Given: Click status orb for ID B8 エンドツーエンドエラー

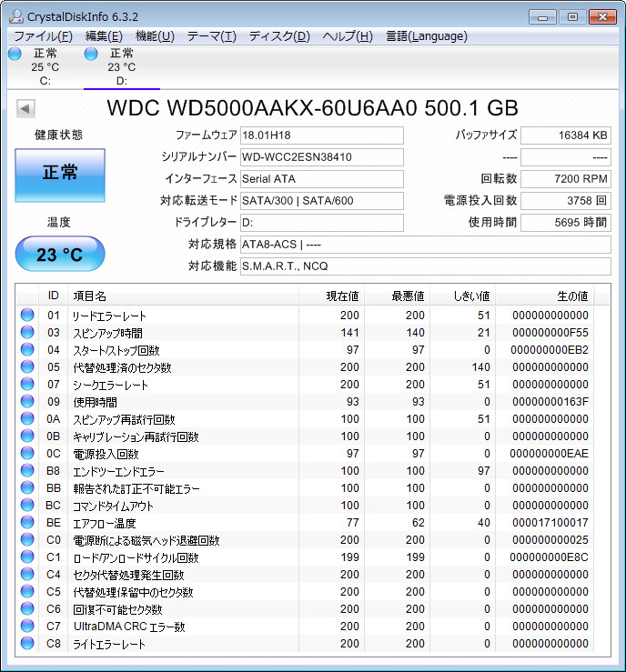Looking at the screenshot, I should point(27,470).
